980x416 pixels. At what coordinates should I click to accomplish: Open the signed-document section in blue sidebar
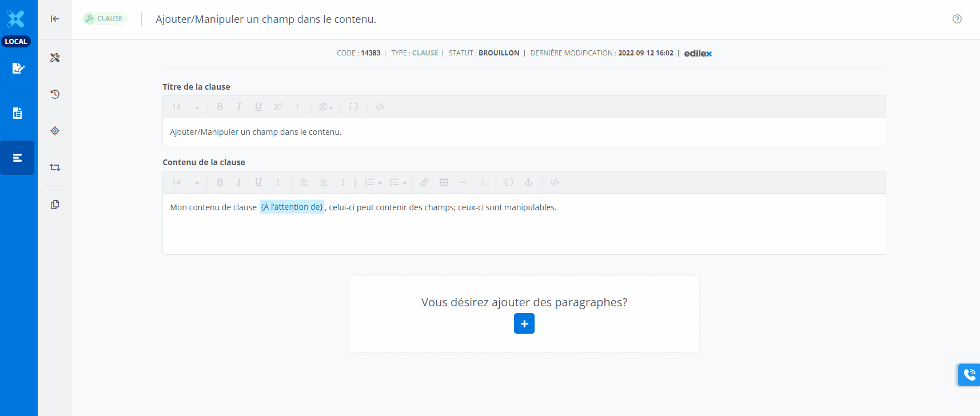coord(18,69)
